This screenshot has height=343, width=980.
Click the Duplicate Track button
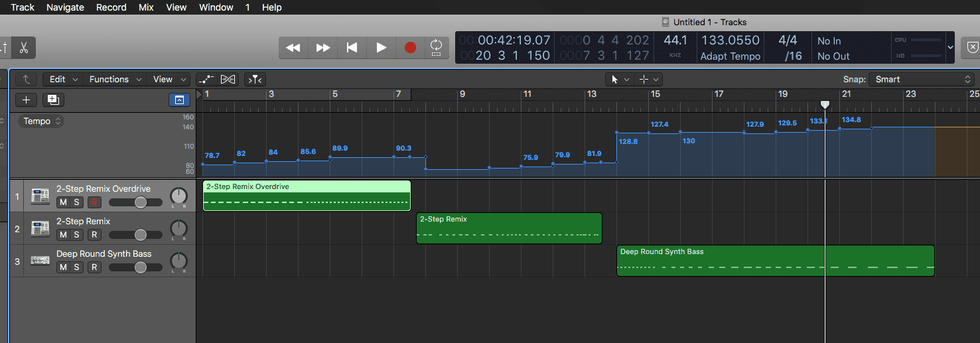point(53,100)
